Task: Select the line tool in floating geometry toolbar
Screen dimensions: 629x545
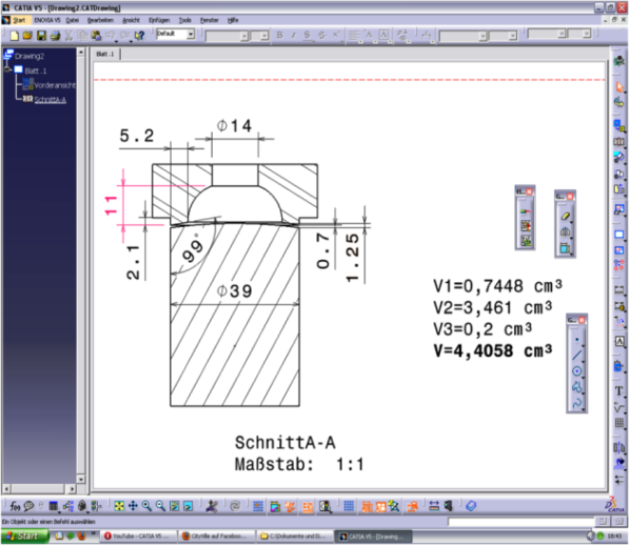Action: [577, 354]
